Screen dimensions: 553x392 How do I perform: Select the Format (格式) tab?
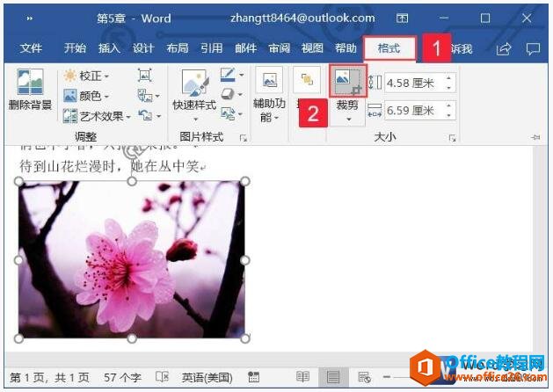(389, 48)
